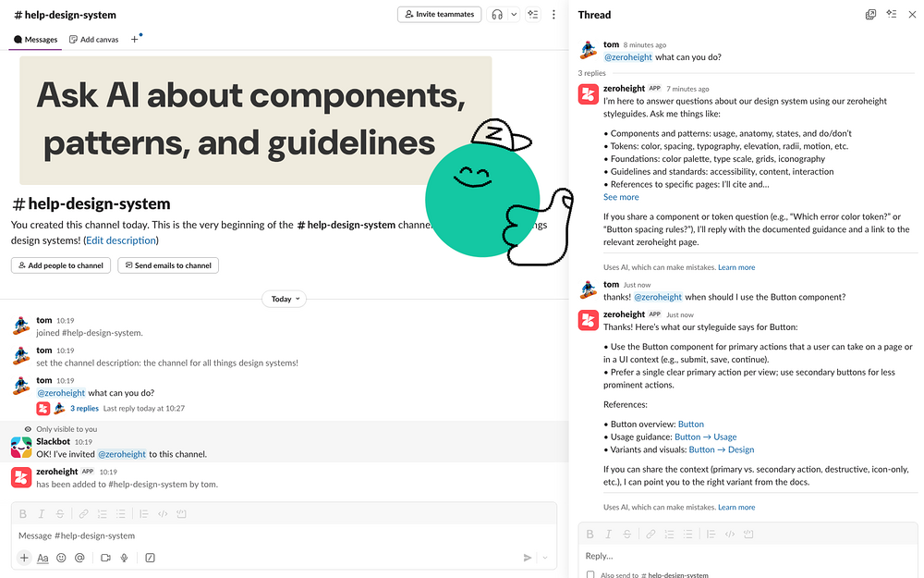Open Button → Design link
Image resolution: width=924 pixels, height=578 pixels.
722,449
